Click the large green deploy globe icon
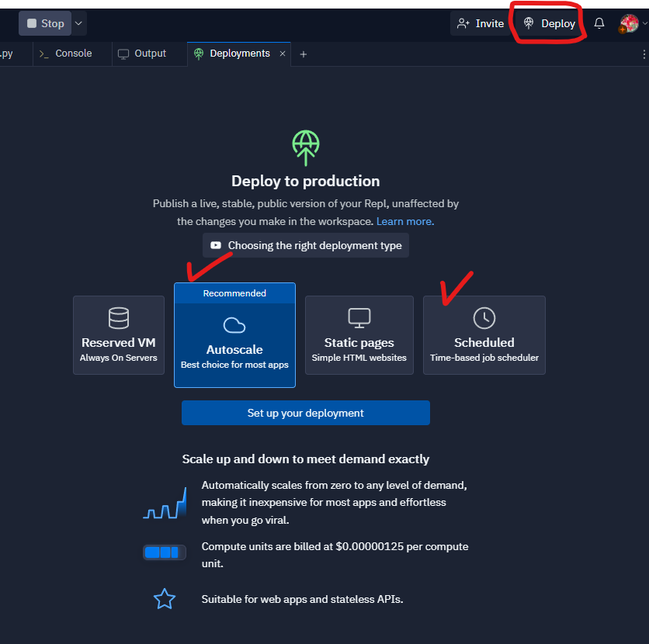This screenshot has width=649, height=644. [x=305, y=148]
